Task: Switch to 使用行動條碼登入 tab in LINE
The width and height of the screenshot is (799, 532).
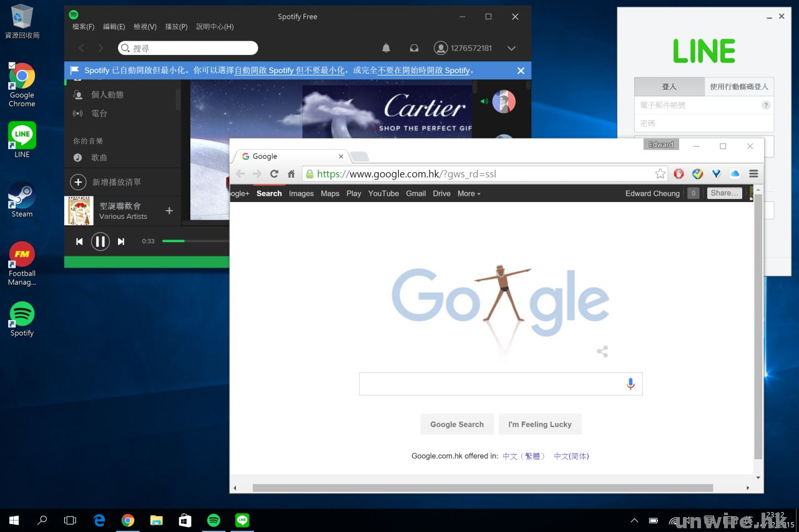Action: click(738, 87)
